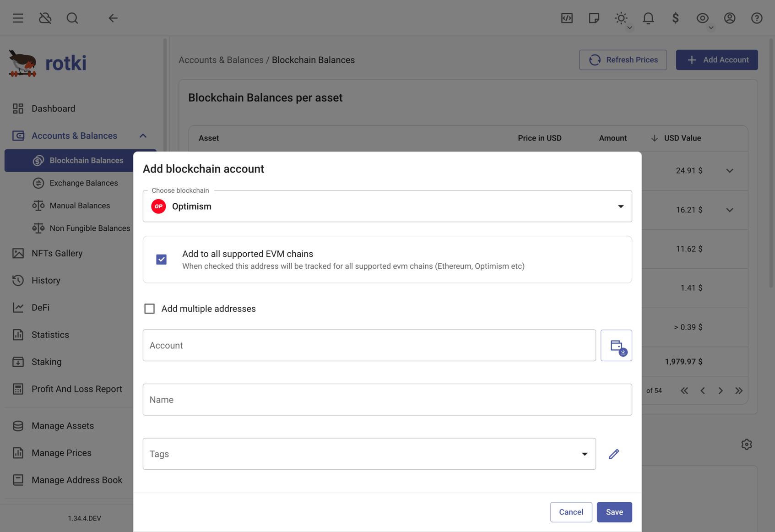Open the user account profile icon
This screenshot has width=775, height=532.
[730, 18]
